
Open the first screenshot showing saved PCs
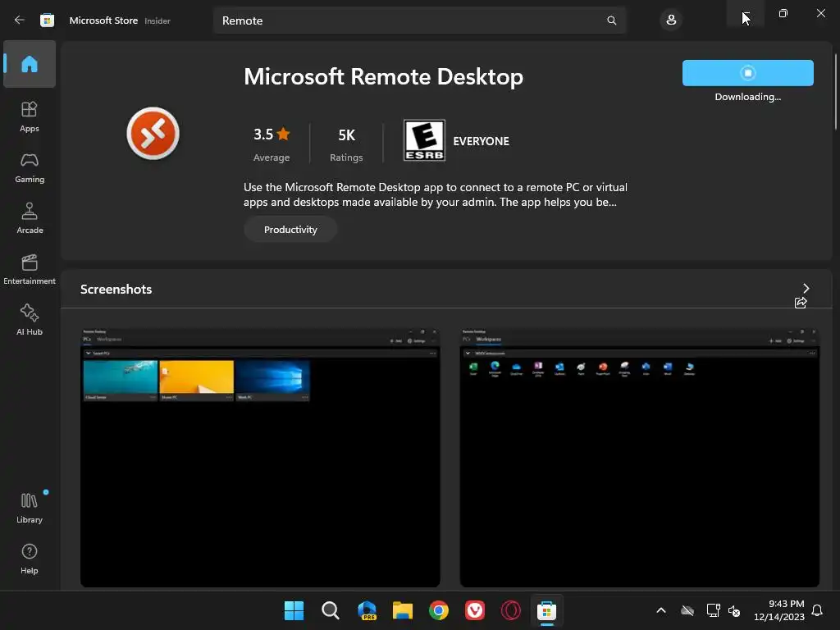click(x=260, y=458)
